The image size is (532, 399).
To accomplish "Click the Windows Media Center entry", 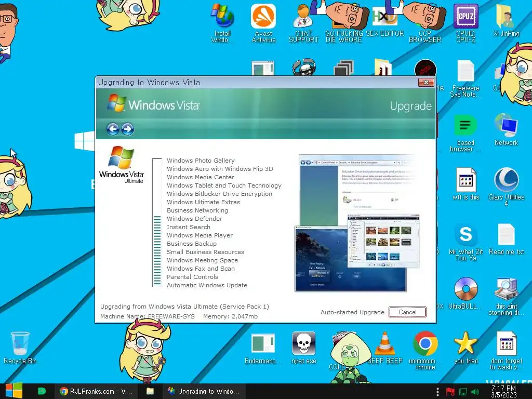I will tap(201, 177).
